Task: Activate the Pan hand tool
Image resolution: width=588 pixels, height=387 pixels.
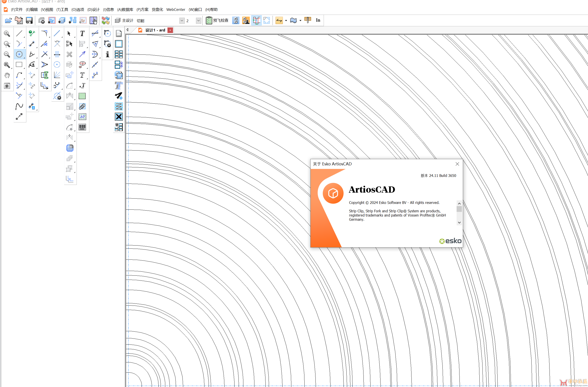Action: [x=7, y=75]
